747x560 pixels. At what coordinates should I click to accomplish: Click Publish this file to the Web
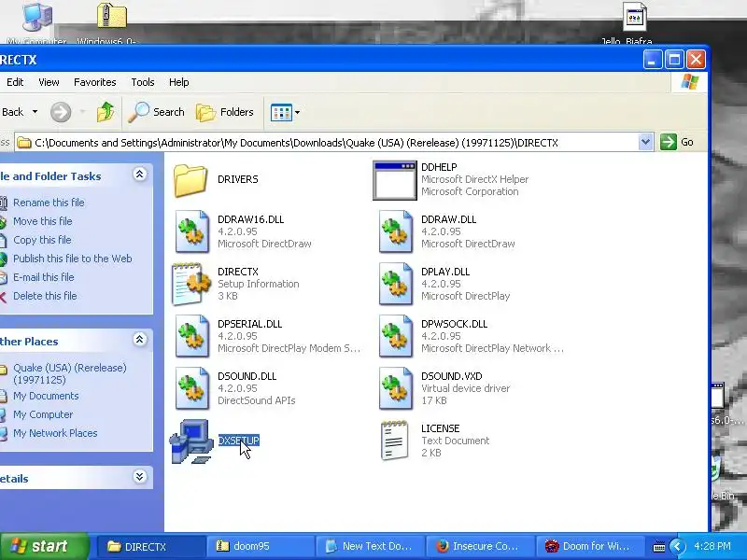coord(73,259)
